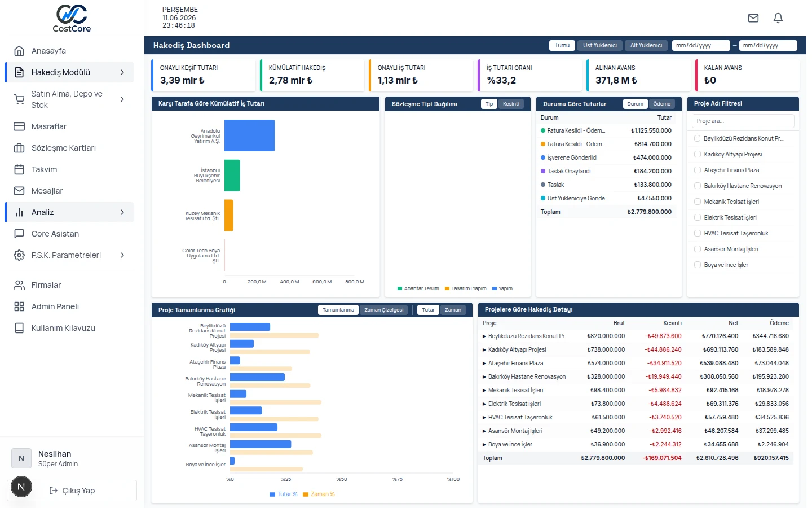The width and height of the screenshot is (812, 508).
Task: Select the Tip tab in Sözleşme Tipi
Action: (x=489, y=104)
